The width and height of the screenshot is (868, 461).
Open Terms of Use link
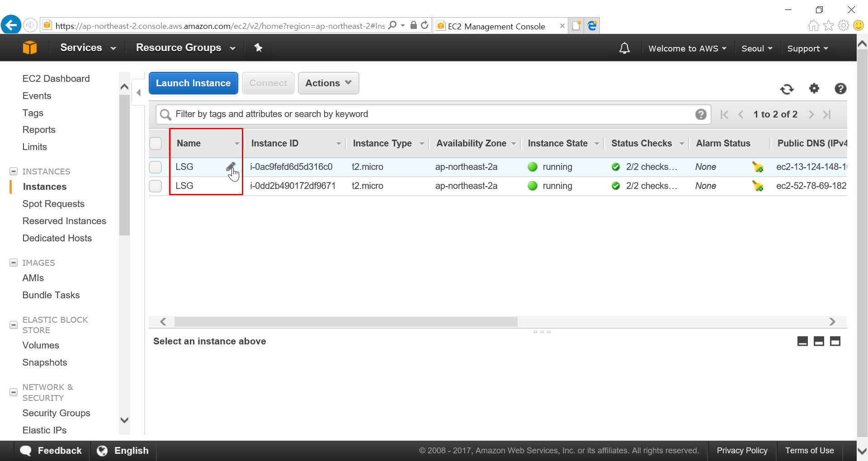[809, 451]
